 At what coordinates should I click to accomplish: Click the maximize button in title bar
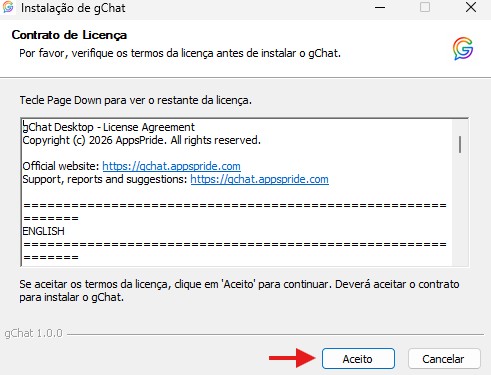(425, 7)
